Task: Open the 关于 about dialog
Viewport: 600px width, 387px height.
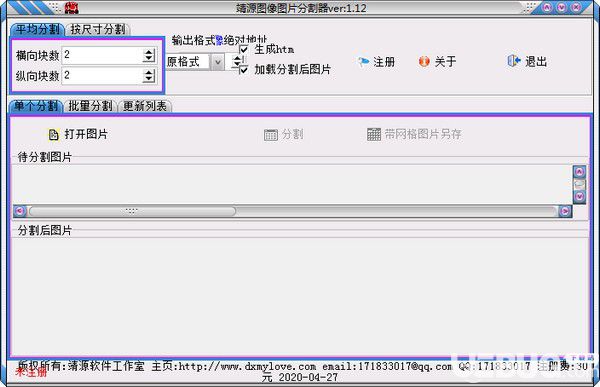Action: click(x=437, y=62)
